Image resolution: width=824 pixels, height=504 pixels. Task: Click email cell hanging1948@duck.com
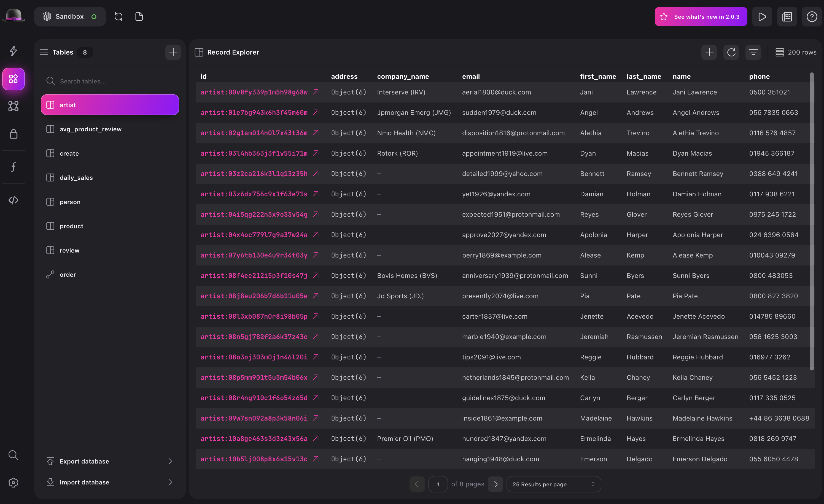click(x=500, y=459)
